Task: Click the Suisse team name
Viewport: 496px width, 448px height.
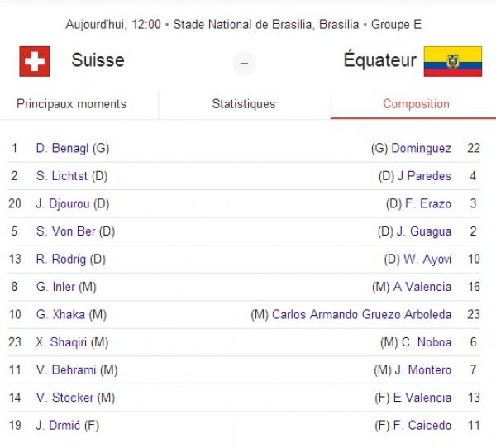Action: coord(98,60)
